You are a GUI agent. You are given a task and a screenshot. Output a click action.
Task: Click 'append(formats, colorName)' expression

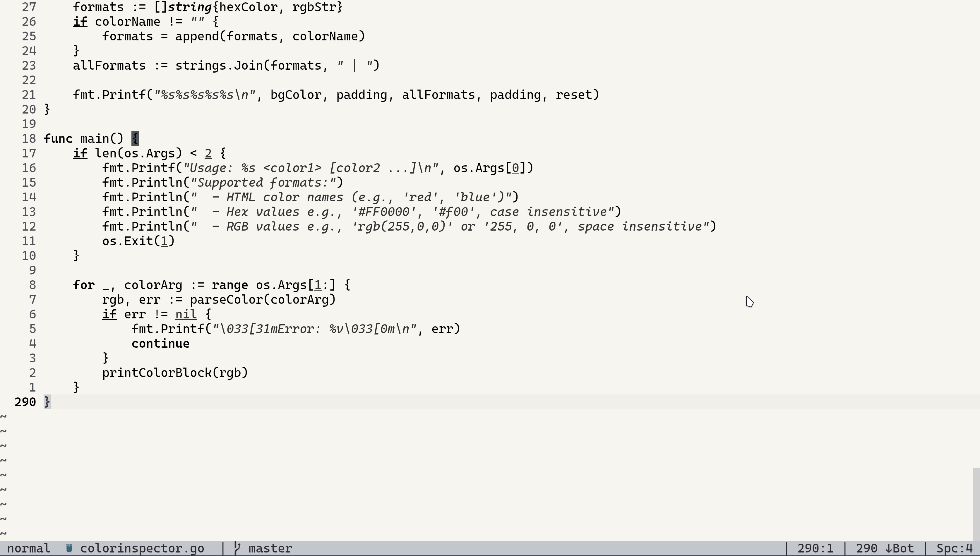pyautogui.click(x=270, y=36)
